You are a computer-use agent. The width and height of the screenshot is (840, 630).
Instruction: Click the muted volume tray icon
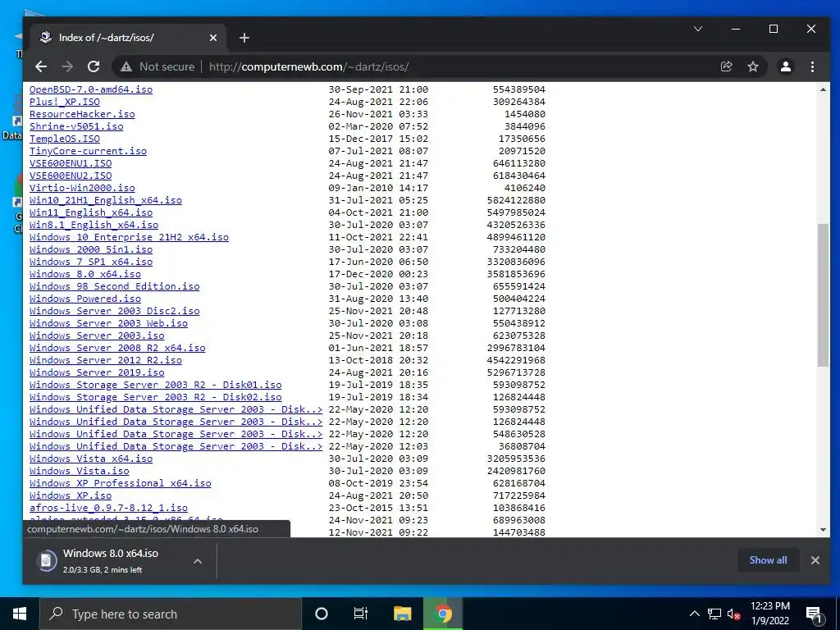733,614
